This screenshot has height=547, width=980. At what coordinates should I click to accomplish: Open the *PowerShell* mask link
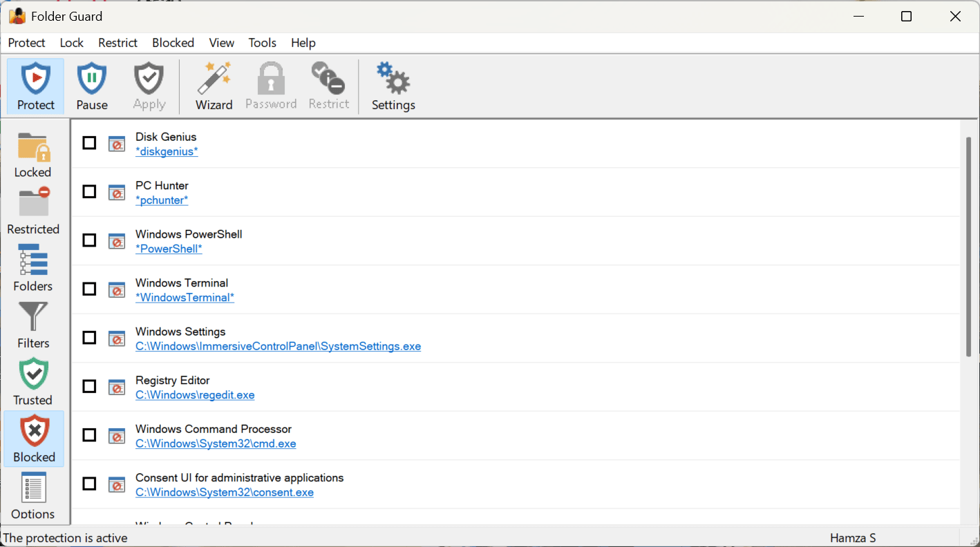(x=169, y=249)
